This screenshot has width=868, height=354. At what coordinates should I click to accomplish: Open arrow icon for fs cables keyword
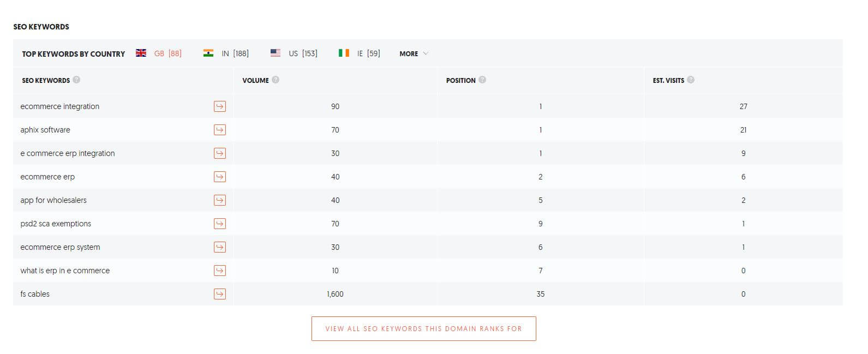[x=220, y=294]
